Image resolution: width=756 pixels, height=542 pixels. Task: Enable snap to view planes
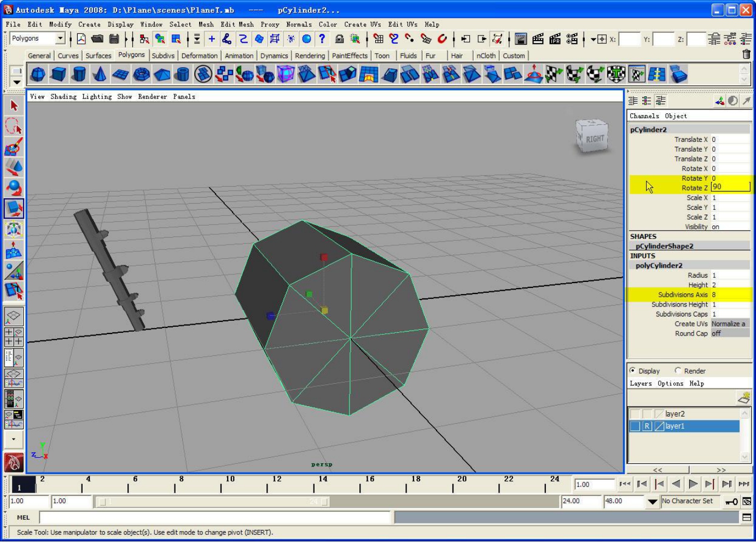426,39
